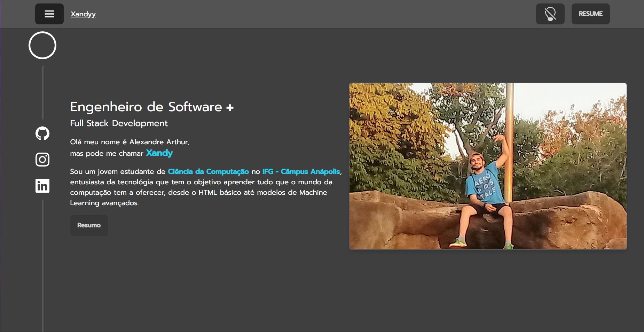Click the bio line mentioning Machine
Screen dimensions: 644x332
(198, 192)
